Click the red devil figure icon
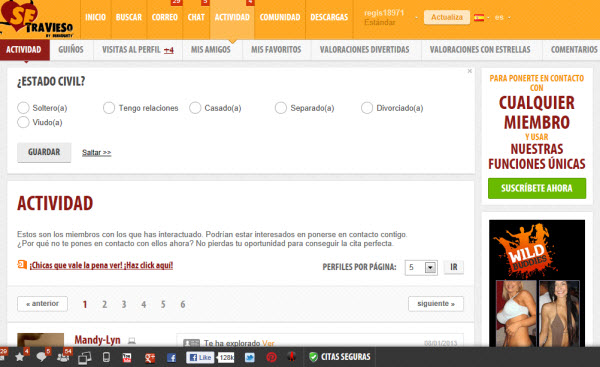 [x=292, y=357]
